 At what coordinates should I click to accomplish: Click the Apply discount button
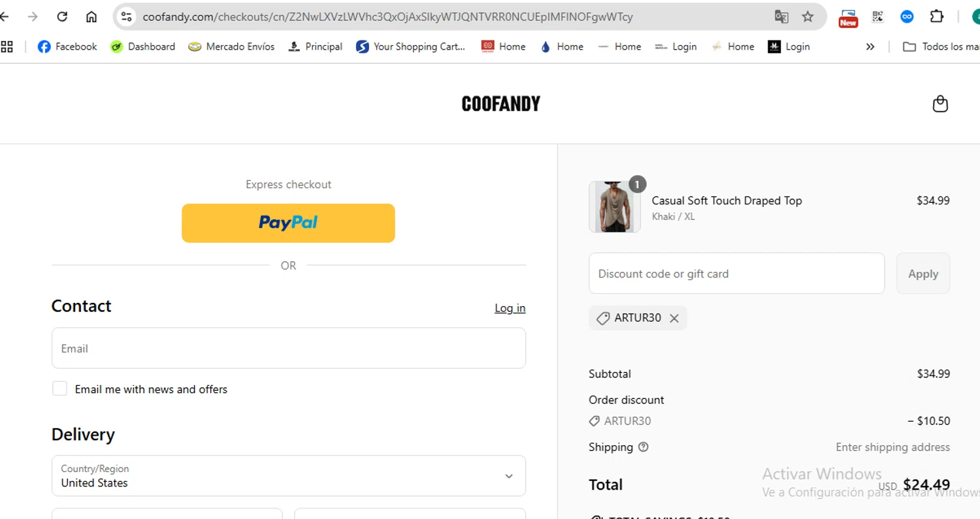(923, 274)
